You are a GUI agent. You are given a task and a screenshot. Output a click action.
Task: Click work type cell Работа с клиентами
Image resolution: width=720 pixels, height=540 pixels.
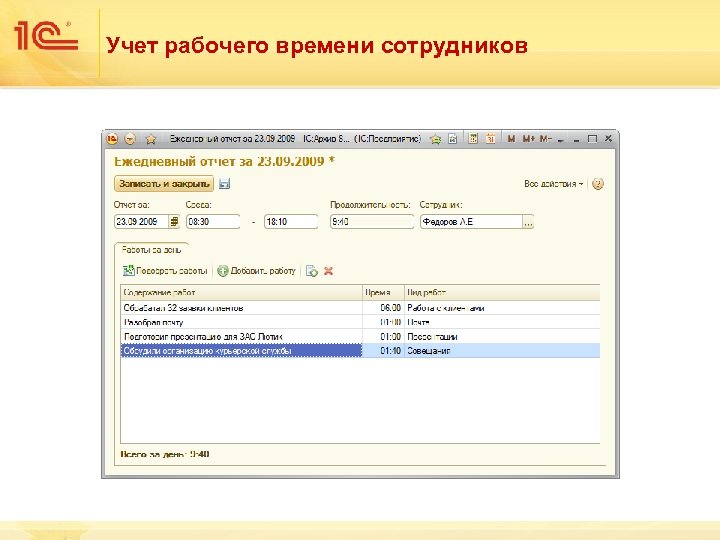point(502,308)
